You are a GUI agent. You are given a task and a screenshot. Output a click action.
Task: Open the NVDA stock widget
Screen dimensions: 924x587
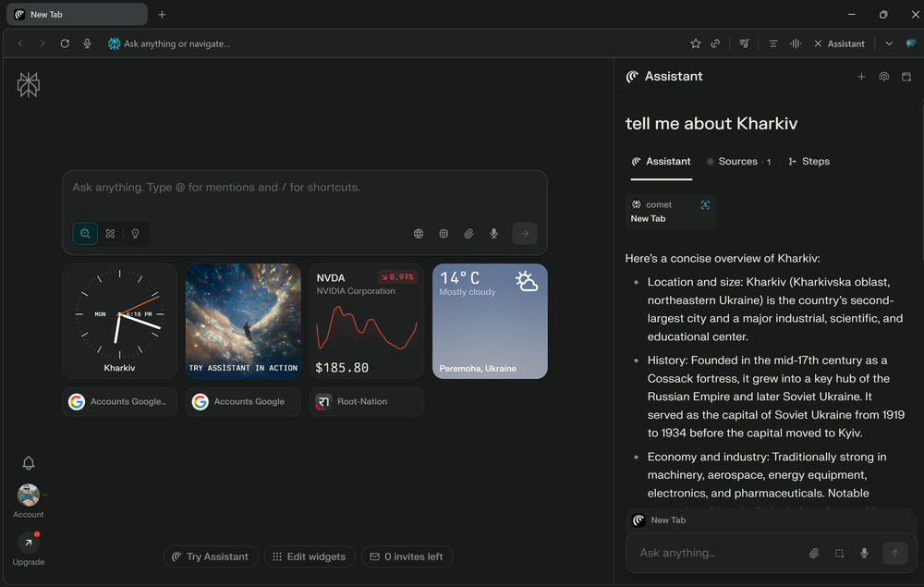click(367, 321)
